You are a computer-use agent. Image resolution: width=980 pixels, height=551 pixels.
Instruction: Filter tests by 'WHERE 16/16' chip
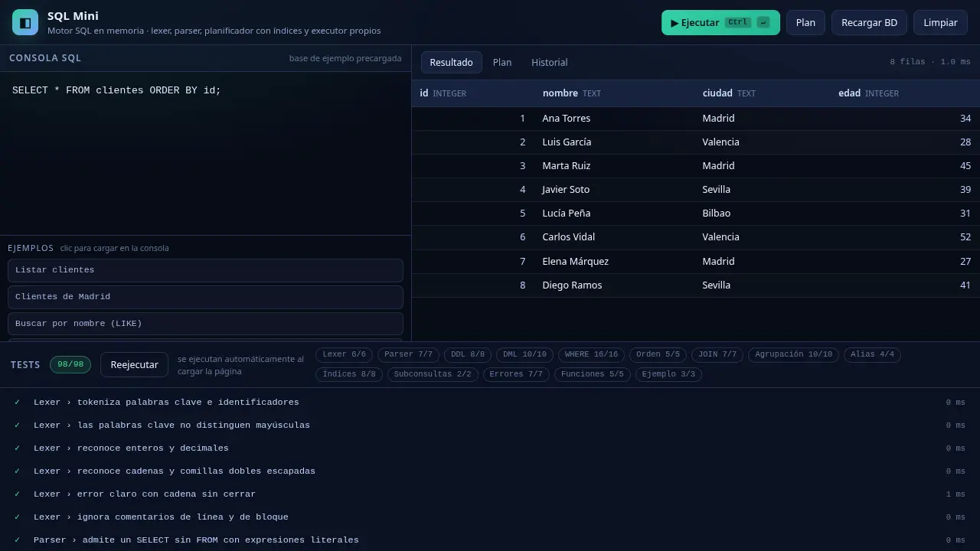click(591, 355)
